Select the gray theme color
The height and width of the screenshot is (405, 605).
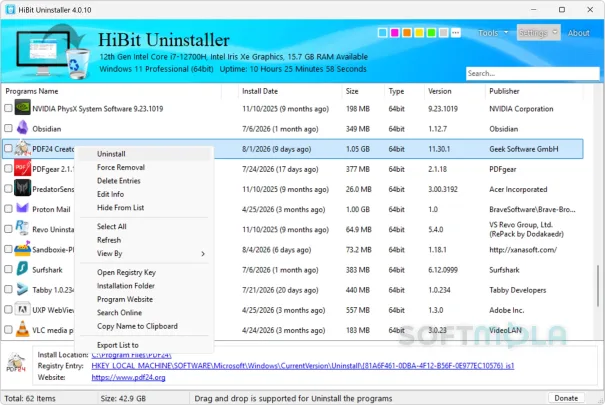444,33
